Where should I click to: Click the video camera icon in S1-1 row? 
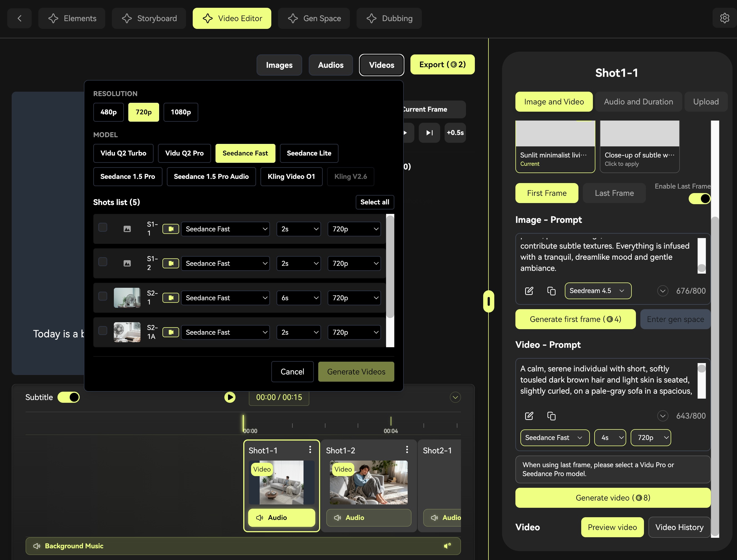tap(171, 229)
